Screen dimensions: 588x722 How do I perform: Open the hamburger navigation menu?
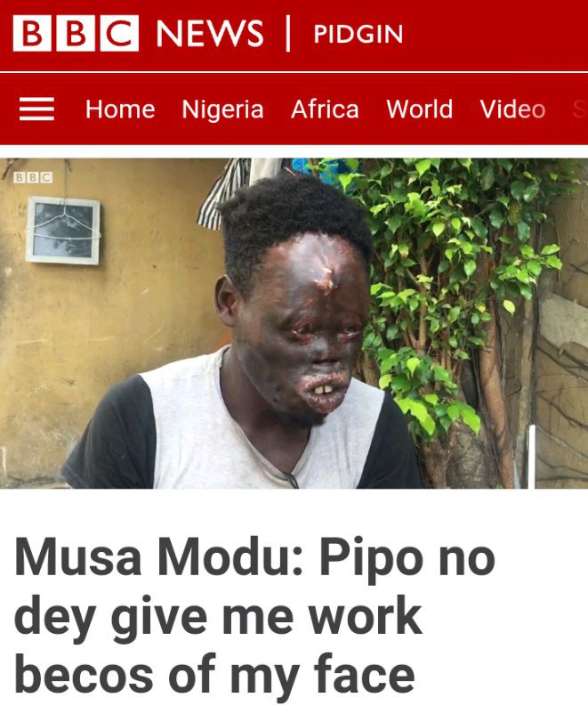coord(36,110)
